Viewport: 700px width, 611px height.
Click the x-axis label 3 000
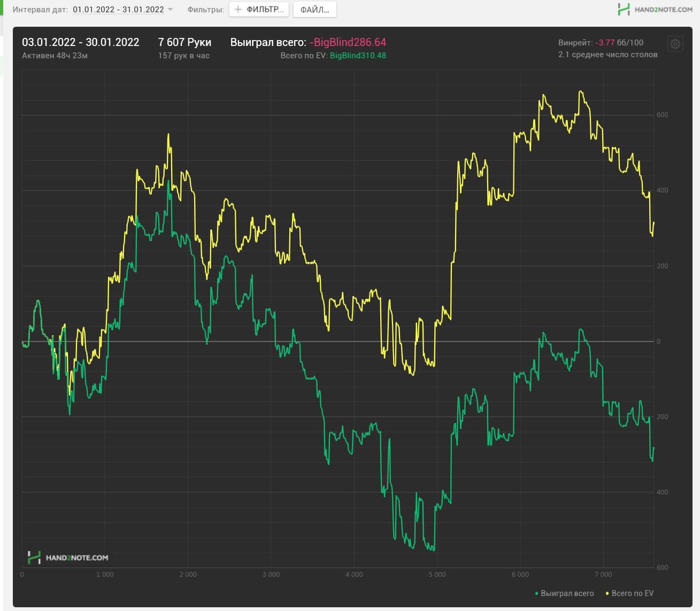click(x=271, y=575)
